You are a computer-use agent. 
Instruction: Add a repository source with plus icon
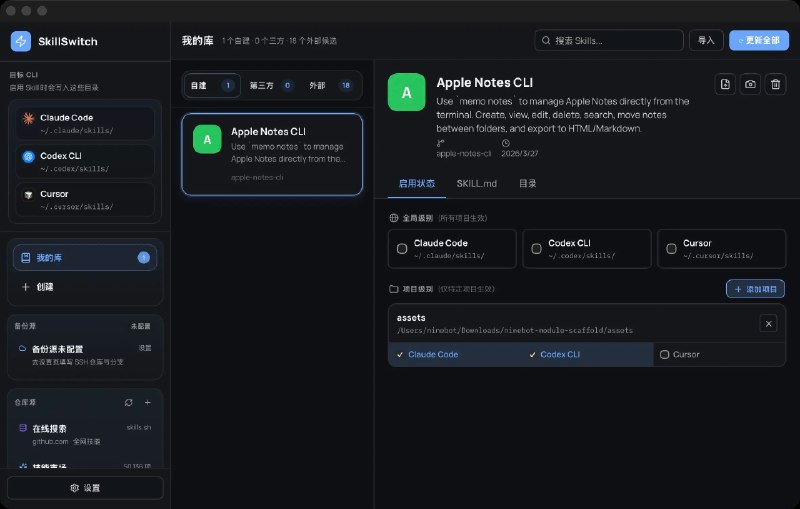[147, 402]
